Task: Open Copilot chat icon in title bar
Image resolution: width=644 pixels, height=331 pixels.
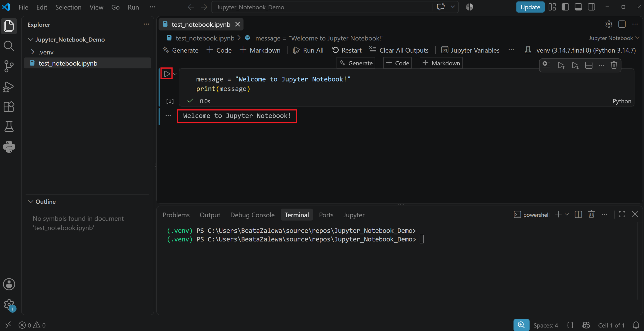Action: (441, 7)
